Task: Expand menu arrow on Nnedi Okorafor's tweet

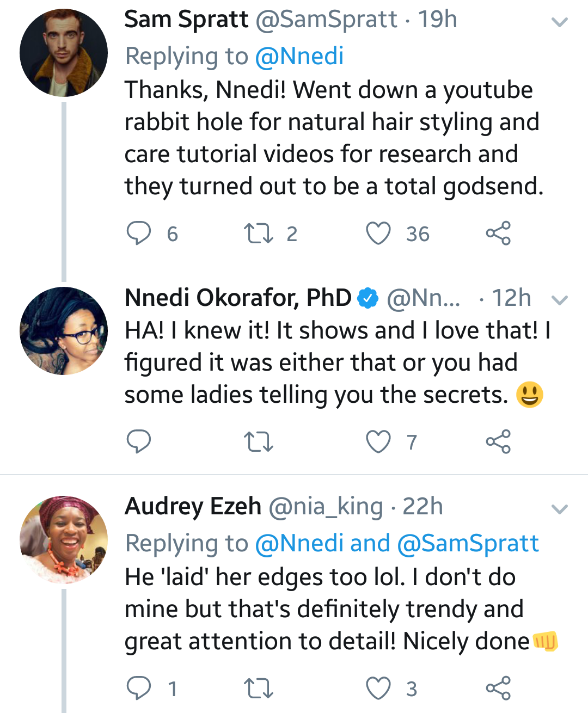Action: point(560,300)
